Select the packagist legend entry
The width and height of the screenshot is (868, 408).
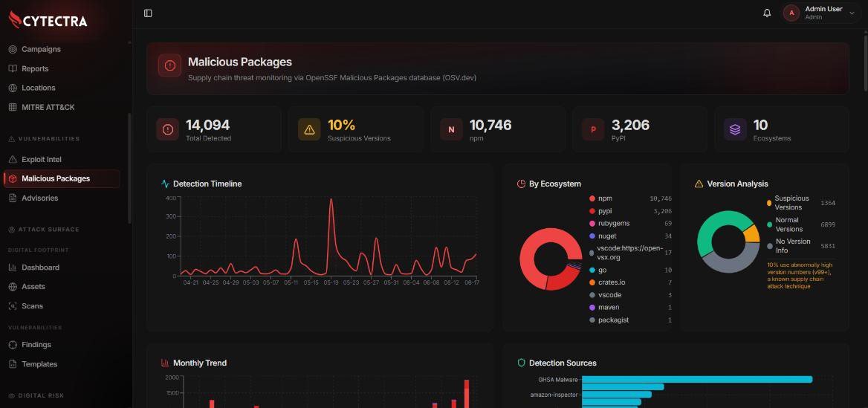click(x=630, y=320)
